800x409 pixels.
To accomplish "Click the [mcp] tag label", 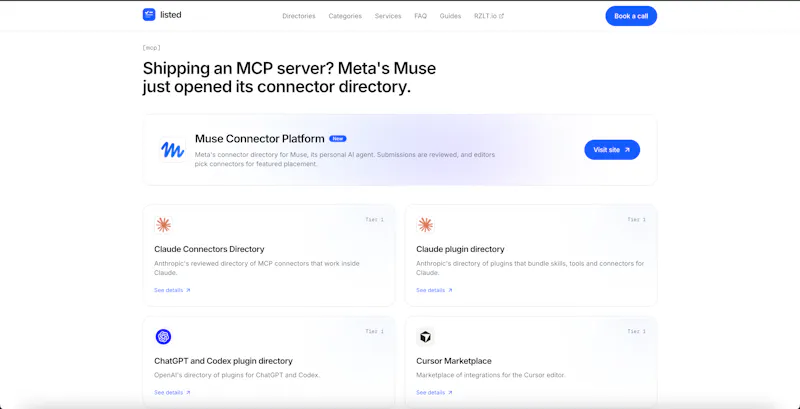I will click(x=152, y=48).
